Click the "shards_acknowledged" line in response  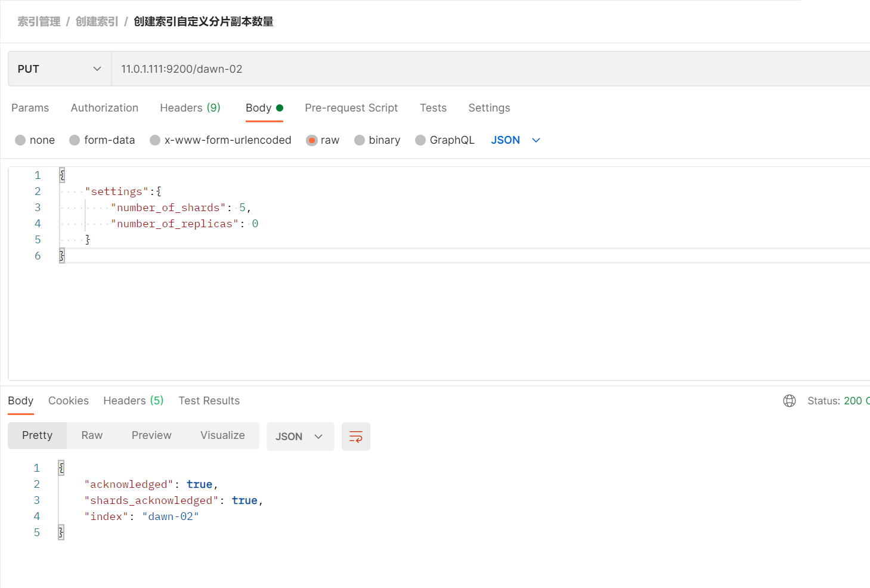tap(174, 500)
